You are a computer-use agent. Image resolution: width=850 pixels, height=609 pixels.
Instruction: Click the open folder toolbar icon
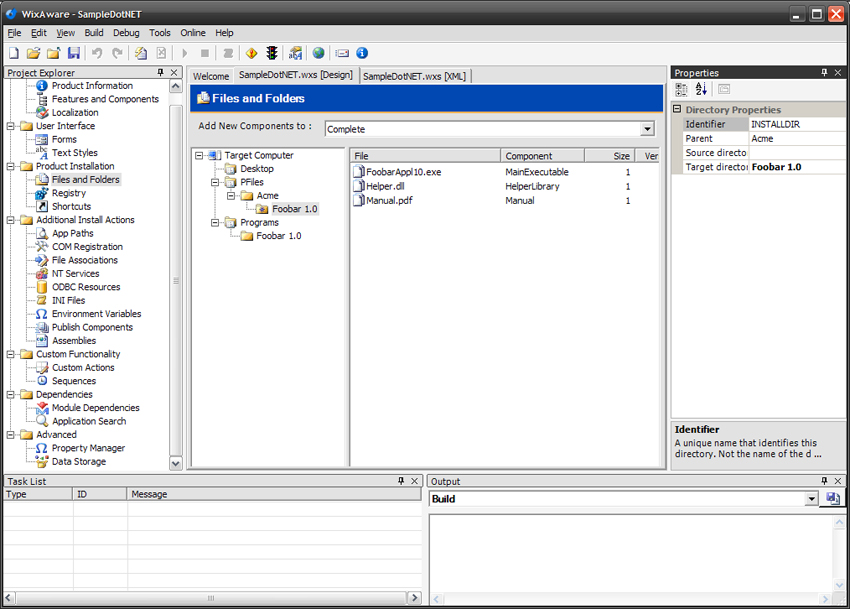pos(34,53)
